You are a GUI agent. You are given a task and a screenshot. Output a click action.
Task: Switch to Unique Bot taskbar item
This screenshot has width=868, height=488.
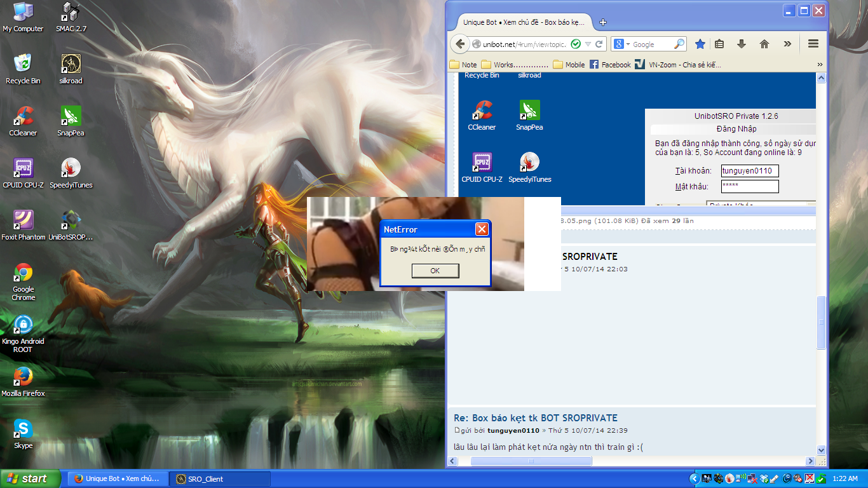117,479
